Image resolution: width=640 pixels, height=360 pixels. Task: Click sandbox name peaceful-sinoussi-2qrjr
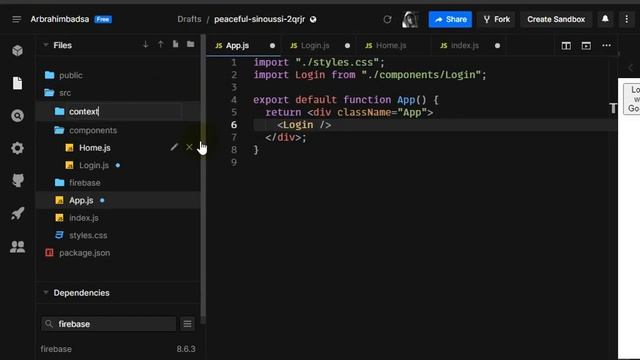(x=260, y=19)
